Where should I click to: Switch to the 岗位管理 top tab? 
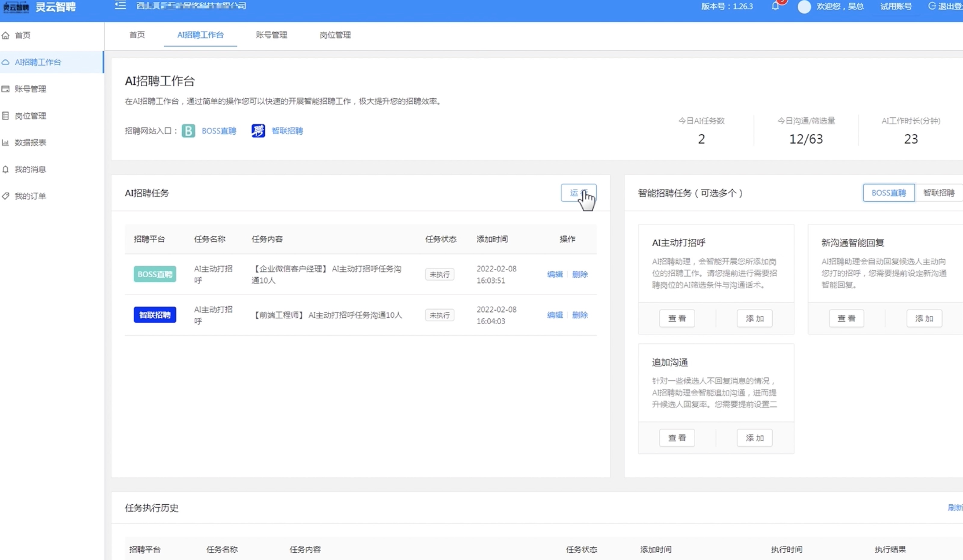[335, 35]
